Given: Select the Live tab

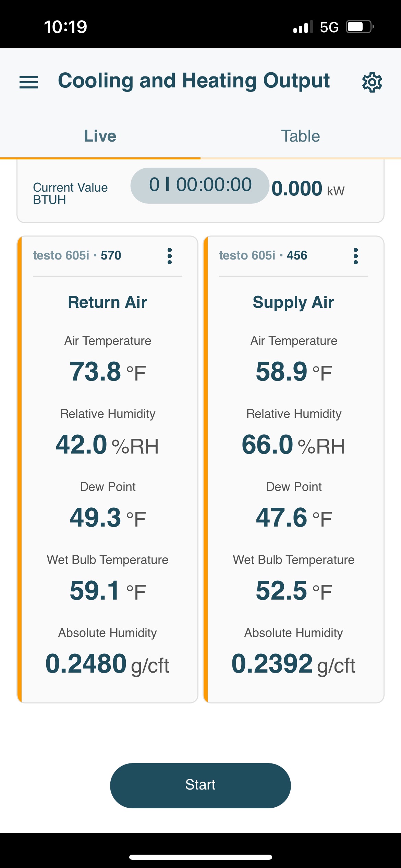Looking at the screenshot, I should [x=100, y=136].
